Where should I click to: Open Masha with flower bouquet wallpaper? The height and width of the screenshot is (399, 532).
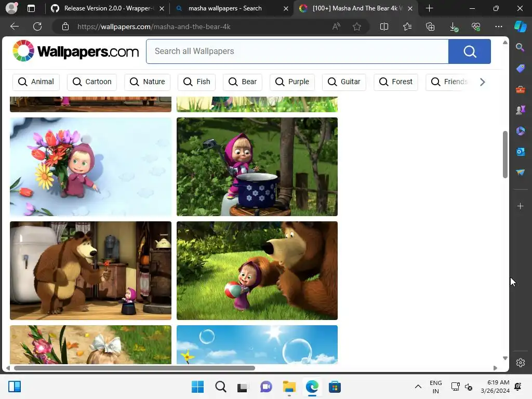tap(90, 167)
